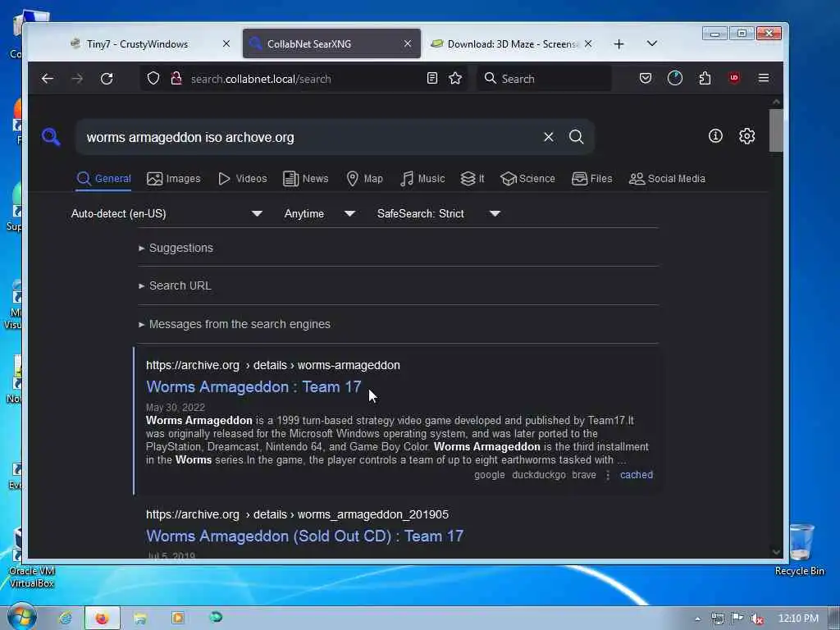Screen dimensions: 840x630
Task: Select the Files search category
Action: [591, 178]
